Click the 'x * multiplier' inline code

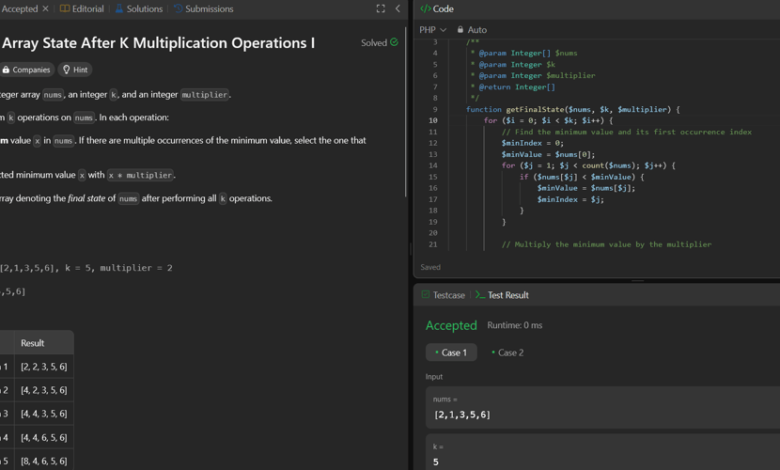coord(140,175)
